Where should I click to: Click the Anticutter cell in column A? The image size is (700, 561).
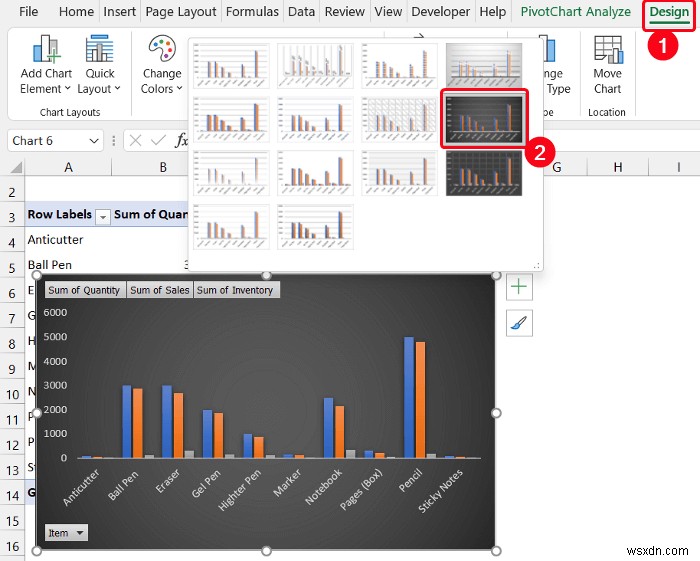point(106,240)
